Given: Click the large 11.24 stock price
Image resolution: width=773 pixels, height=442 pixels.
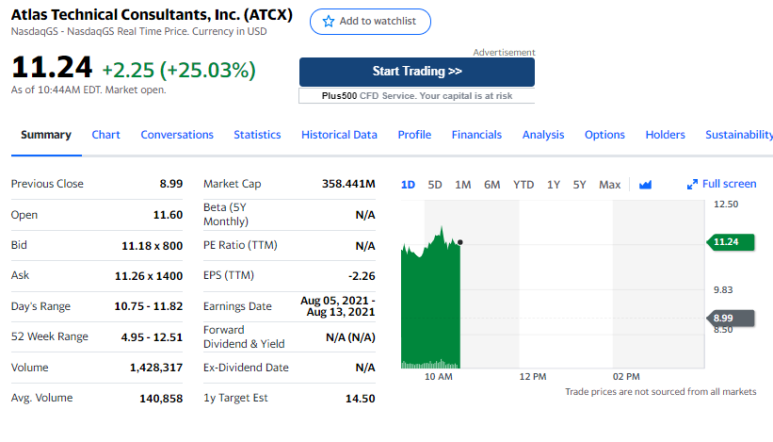Looking at the screenshot, I should (x=52, y=67).
